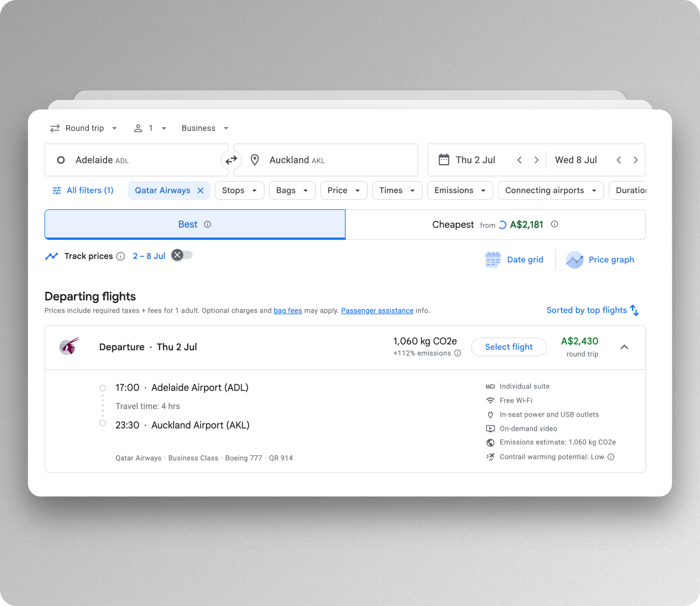Click the Departing flights heading
This screenshot has height=606, width=700.
click(x=90, y=297)
